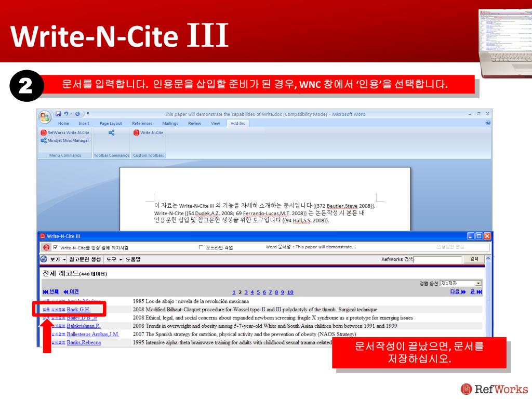Minimize the Write-N-Cite III window
The width and height of the screenshot is (532, 399).
point(471,236)
